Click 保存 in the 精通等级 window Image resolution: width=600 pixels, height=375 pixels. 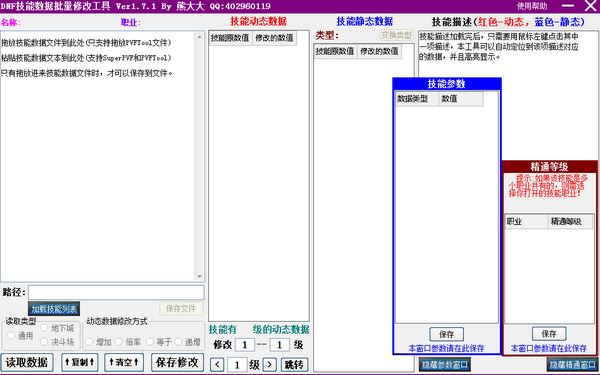(549, 334)
